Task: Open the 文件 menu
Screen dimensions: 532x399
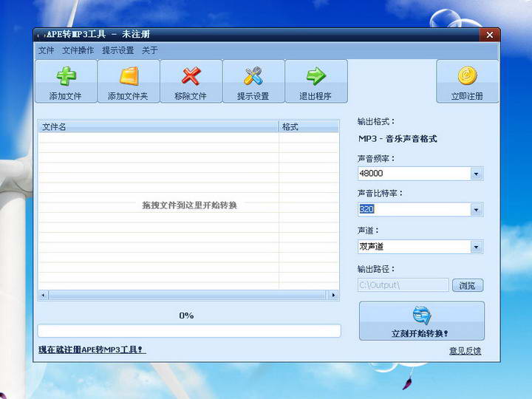Action: pyautogui.click(x=46, y=50)
